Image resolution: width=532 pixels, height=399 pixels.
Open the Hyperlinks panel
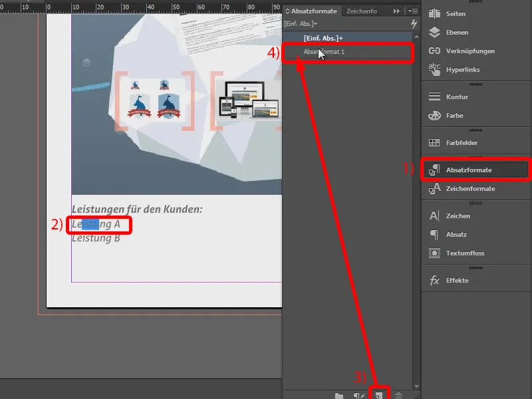[434, 70]
